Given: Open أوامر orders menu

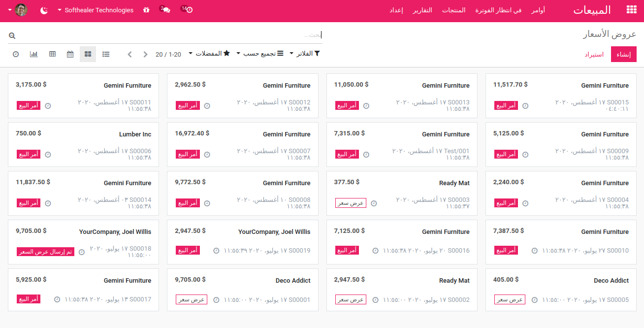Looking at the screenshot, I should click(x=538, y=10).
